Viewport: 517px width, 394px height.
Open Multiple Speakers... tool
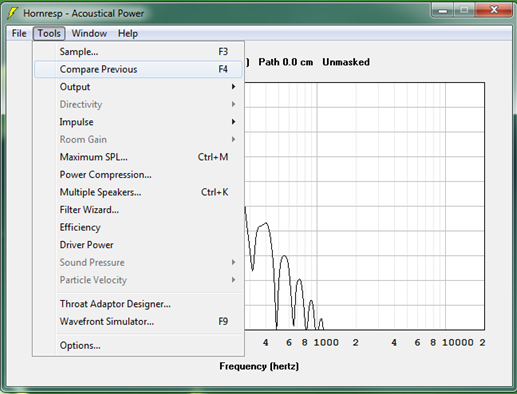tap(138, 192)
